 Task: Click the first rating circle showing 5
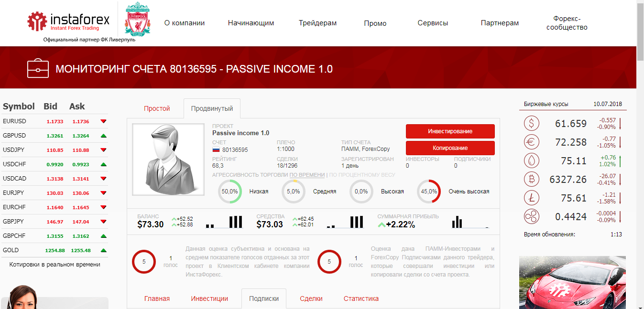tap(144, 262)
